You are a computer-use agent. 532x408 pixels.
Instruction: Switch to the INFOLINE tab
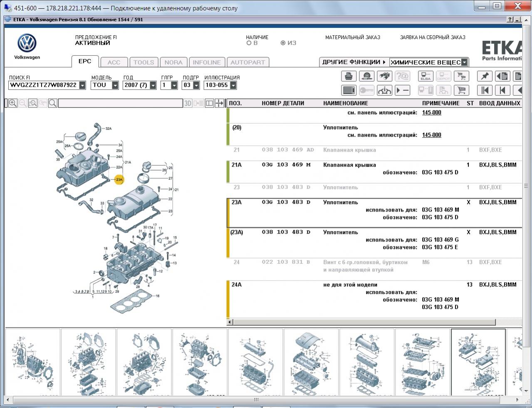point(207,62)
